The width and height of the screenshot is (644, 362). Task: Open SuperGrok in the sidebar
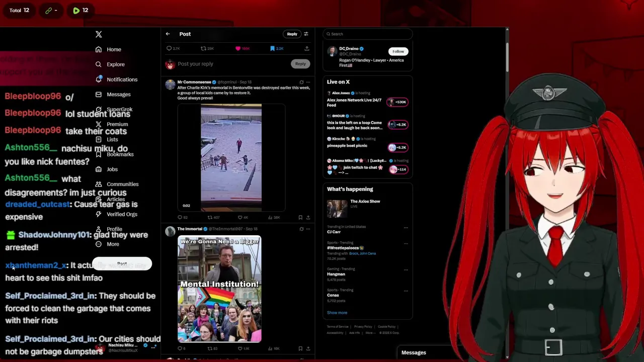pos(114,109)
